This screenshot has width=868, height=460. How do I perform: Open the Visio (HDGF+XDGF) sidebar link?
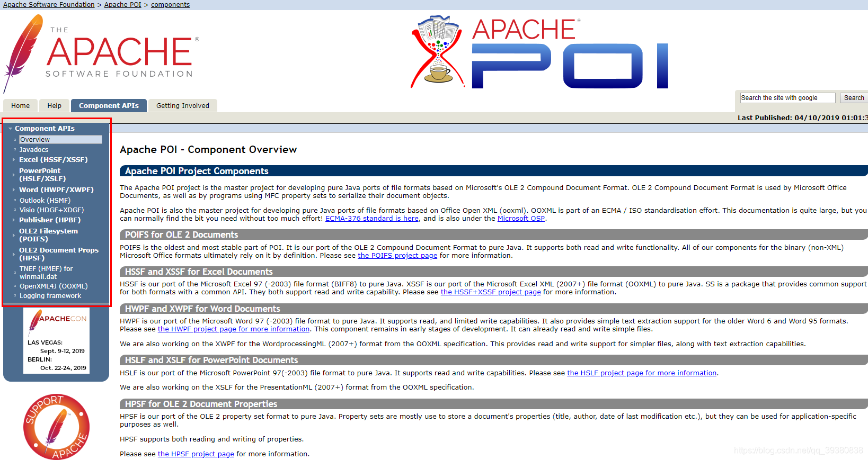[52, 210]
